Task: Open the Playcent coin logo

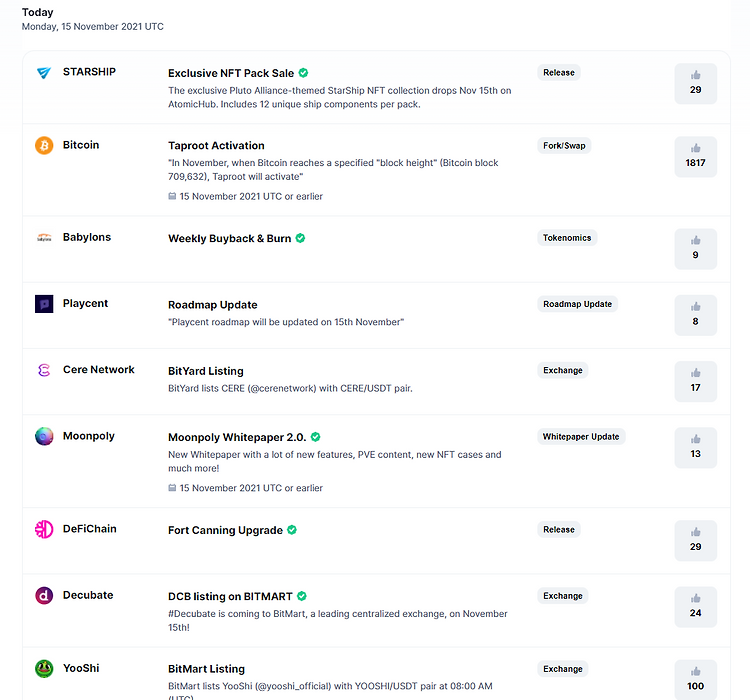Action: pyautogui.click(x=44, y=304)
